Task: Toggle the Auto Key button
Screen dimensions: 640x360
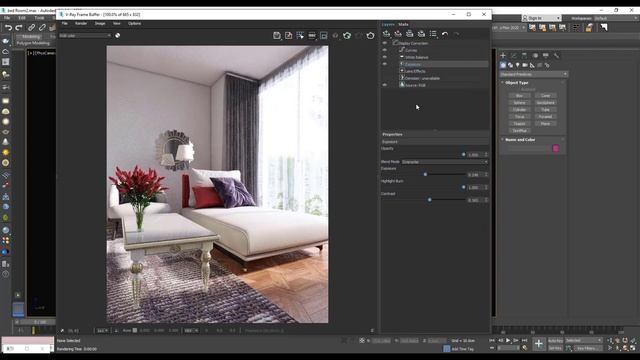Action: pyautogui.click(x=555, y=340)
